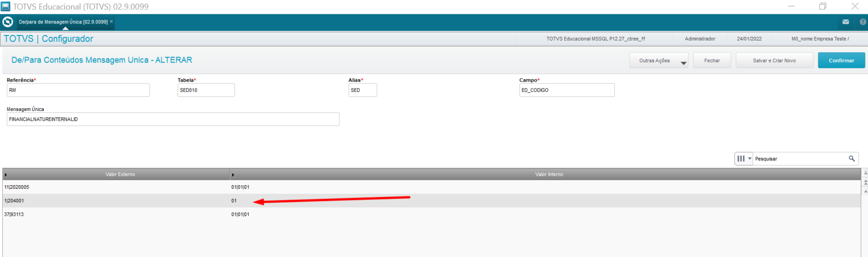Screen dimensions: 868x257
Task: Click Valor Interno cell 01|01|01 of 37|93113 row
Action: (240, 214)
